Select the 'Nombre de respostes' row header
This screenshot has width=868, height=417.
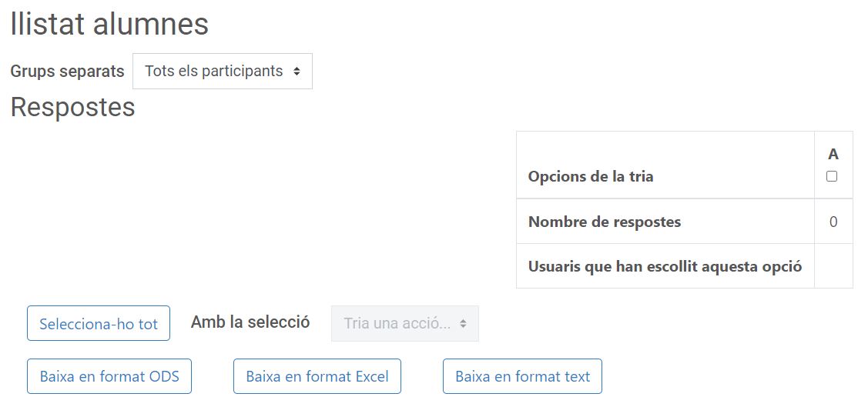(x=605, y=222)
